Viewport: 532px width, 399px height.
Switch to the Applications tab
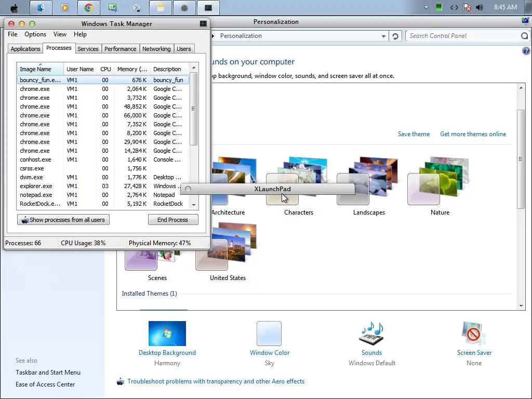click(25, 49)
